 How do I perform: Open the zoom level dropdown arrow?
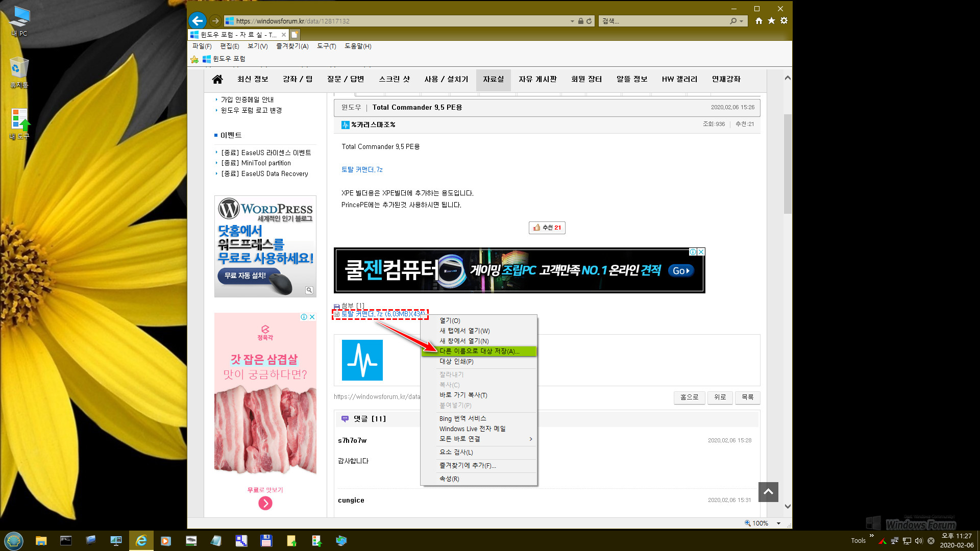[x=779, y=523]
